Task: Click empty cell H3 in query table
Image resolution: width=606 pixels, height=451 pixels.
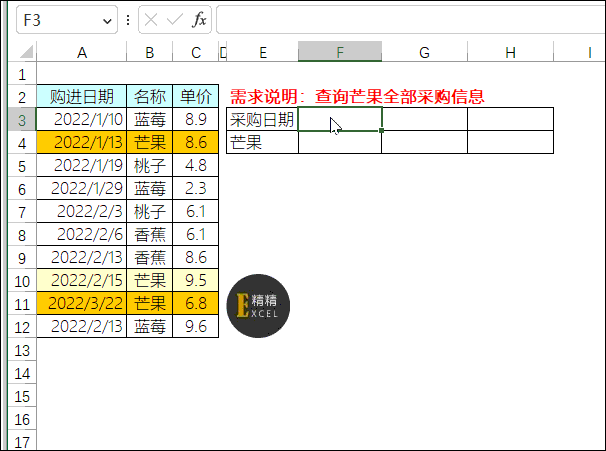Action: coord(510,119)
